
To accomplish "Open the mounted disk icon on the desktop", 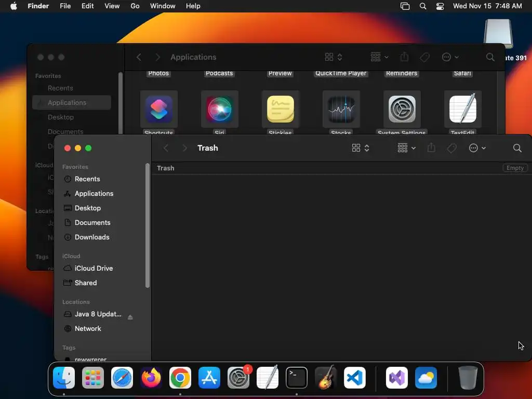I will coord(498,34).
